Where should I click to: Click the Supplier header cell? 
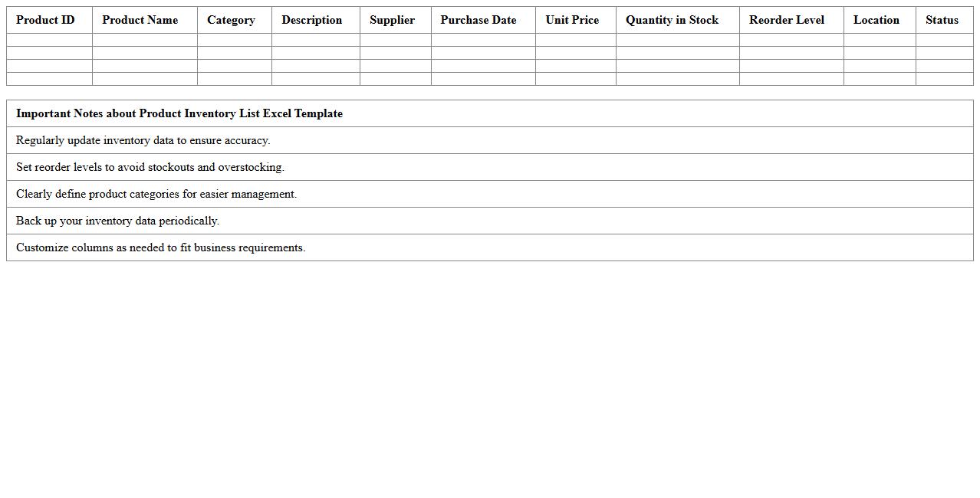[392, 20]
